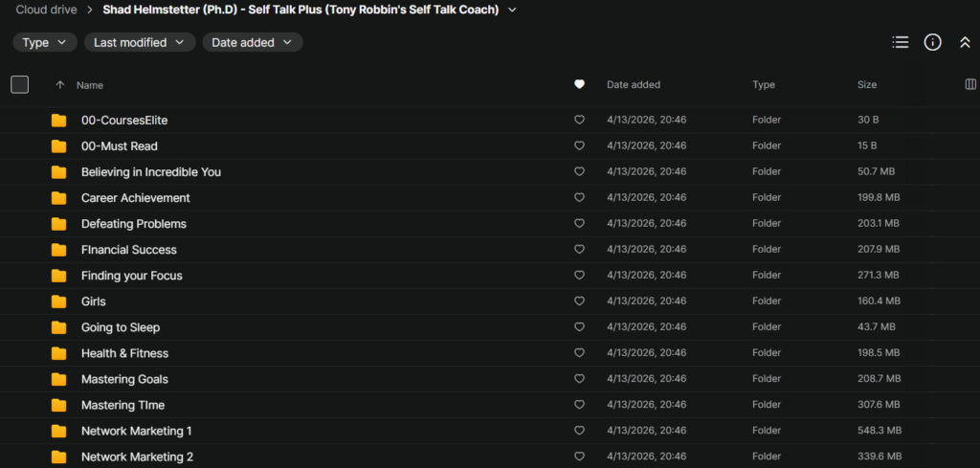Image resolution: width=980 pixels, height=468 pixels.
Task: Open the Defeating Problems folder
Action: 134,224
